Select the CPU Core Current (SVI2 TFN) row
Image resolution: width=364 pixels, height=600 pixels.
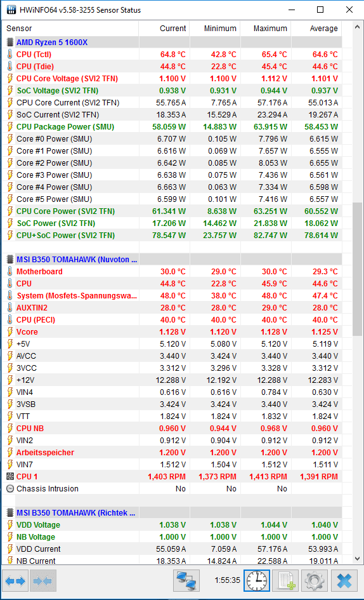coord(172,103)
